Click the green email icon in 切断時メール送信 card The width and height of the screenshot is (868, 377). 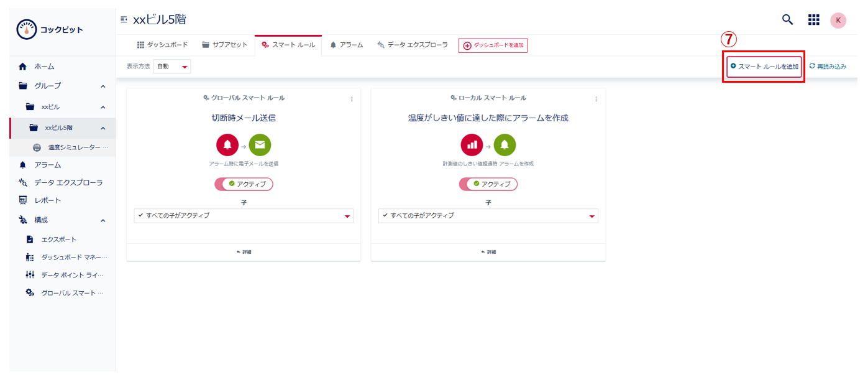(260, 145)
